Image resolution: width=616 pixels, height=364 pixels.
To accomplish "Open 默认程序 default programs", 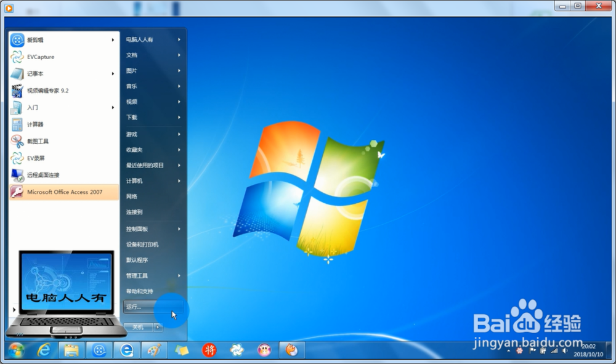I will pos(153,260).
